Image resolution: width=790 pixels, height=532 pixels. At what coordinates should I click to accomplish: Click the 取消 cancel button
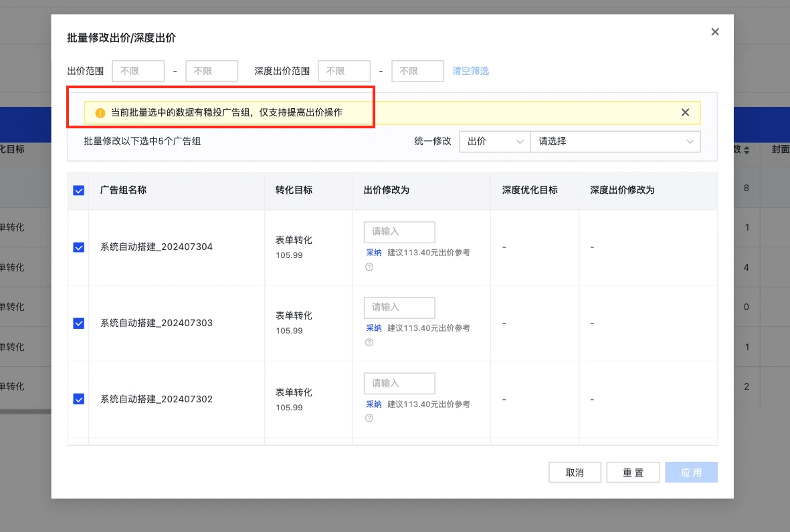575,472
